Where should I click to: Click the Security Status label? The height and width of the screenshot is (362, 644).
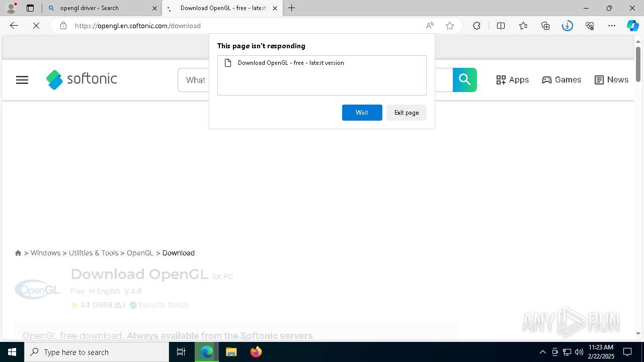pos(164,305)
